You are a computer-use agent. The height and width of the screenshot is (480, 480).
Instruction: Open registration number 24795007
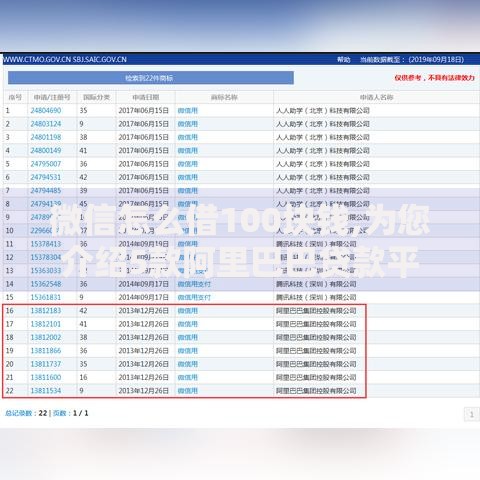tap(46, 164)
